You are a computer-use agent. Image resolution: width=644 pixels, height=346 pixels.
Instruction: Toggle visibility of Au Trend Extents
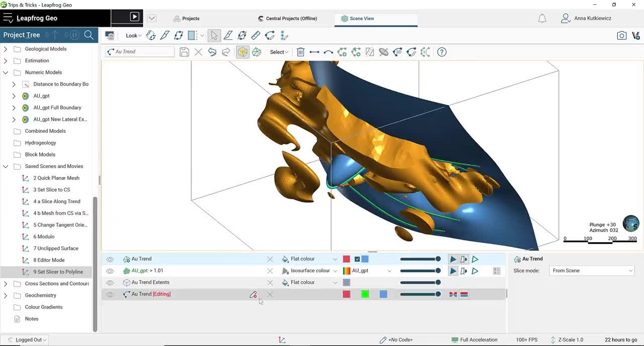point(110,283)
